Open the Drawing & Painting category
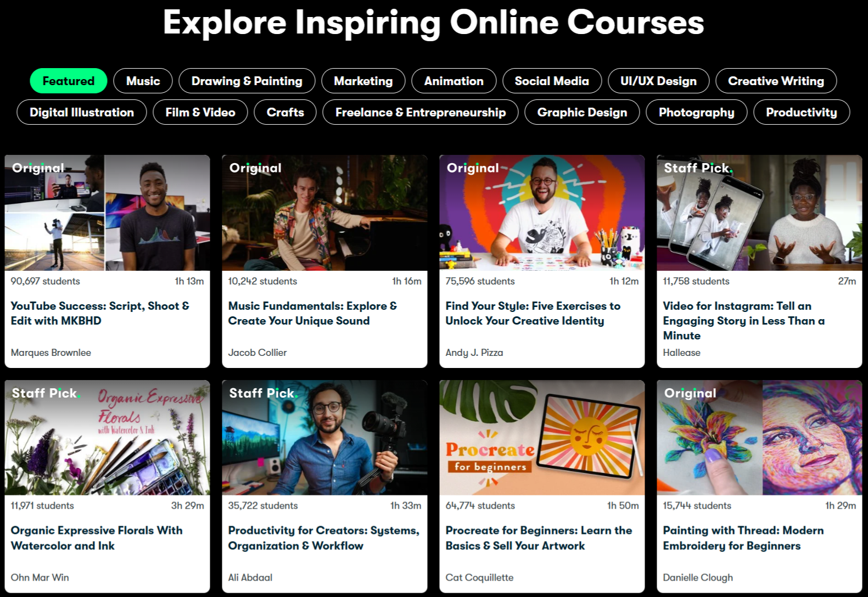Image resolution: width=868 pixels, height=597 pixels. pyautogui.click(x=247, y=81)
